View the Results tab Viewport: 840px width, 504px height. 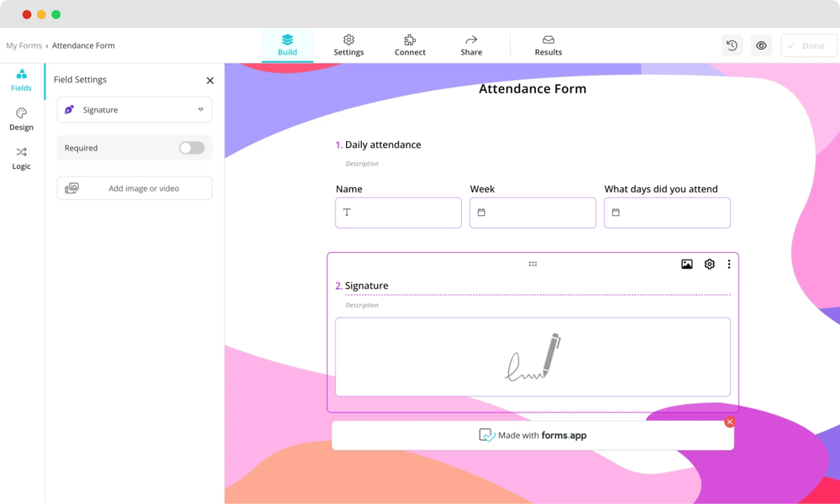tap(548, 45)
